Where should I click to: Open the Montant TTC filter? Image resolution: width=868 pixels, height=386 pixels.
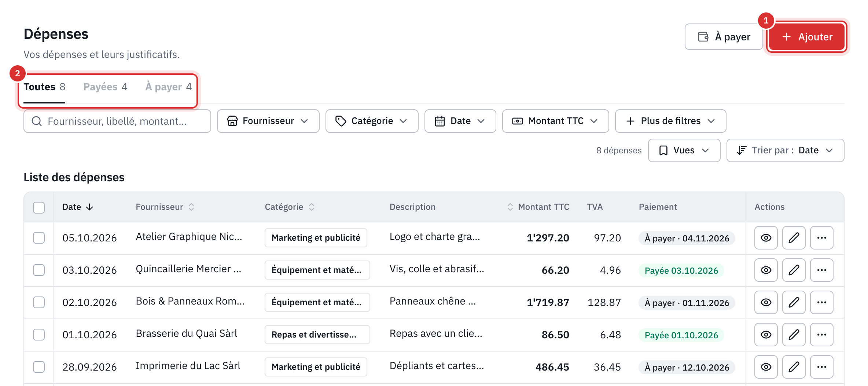point(555,121)
